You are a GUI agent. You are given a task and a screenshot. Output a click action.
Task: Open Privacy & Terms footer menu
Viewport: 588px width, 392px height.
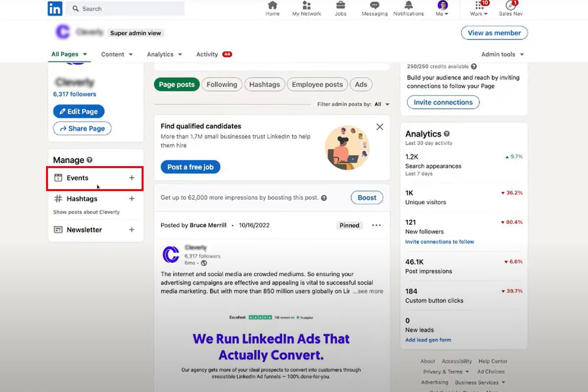tap(446, 371)
